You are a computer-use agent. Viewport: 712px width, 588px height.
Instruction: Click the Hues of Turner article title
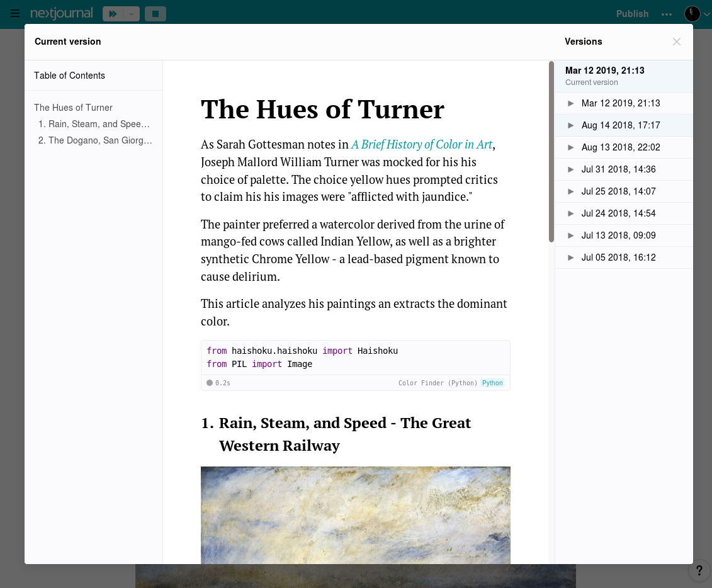322,110
